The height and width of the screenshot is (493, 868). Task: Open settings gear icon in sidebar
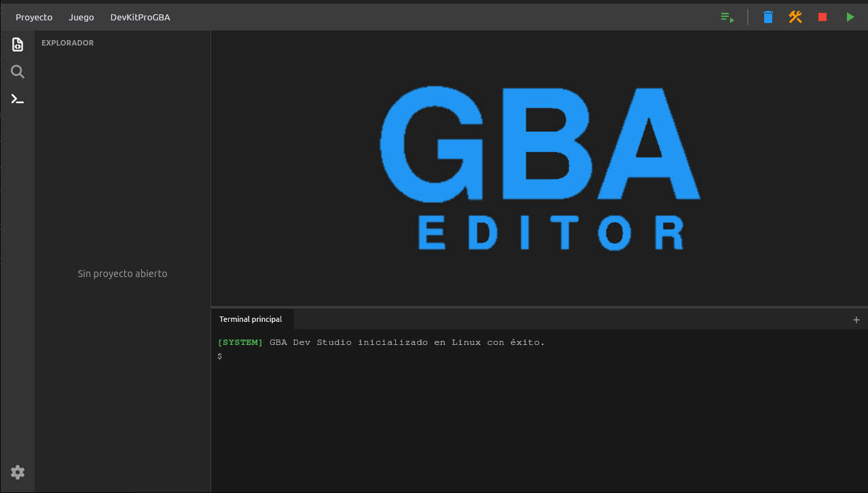coord(18,472)
